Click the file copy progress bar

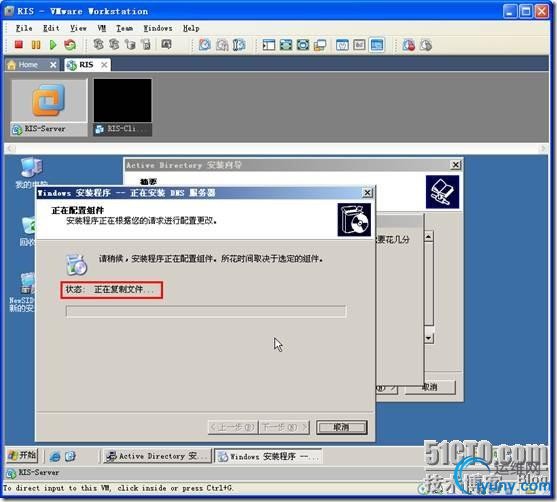coord(206,312)
